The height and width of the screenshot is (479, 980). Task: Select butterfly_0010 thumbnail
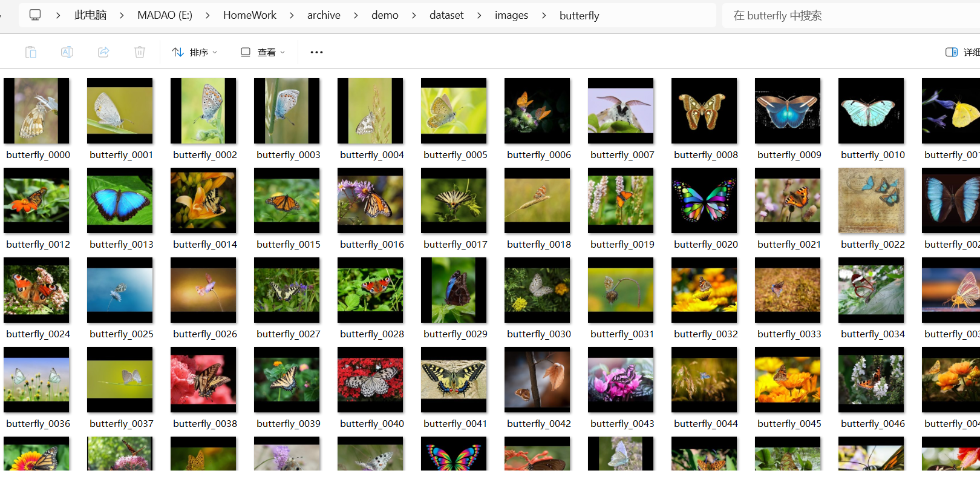[x=871, y=111]
